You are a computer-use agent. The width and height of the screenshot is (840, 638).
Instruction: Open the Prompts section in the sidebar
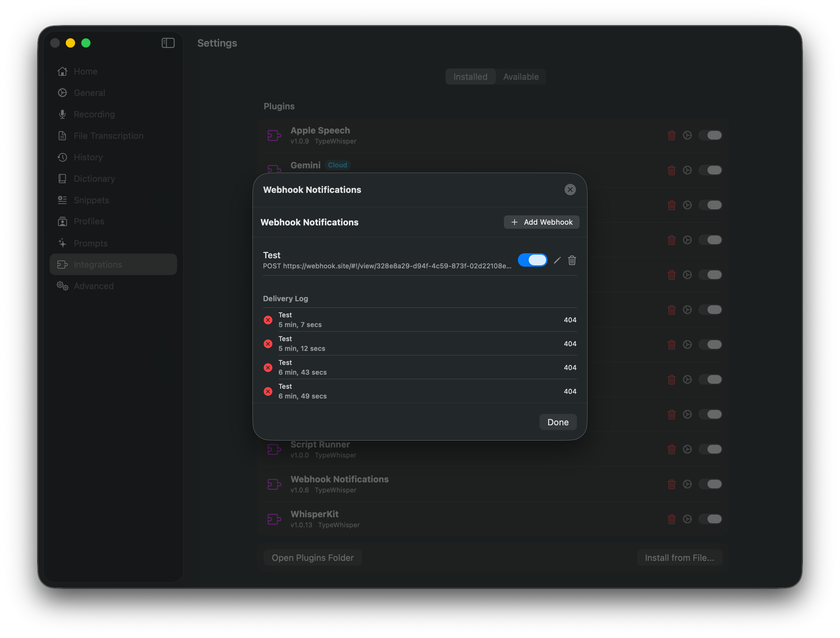[x=91, y=243]
